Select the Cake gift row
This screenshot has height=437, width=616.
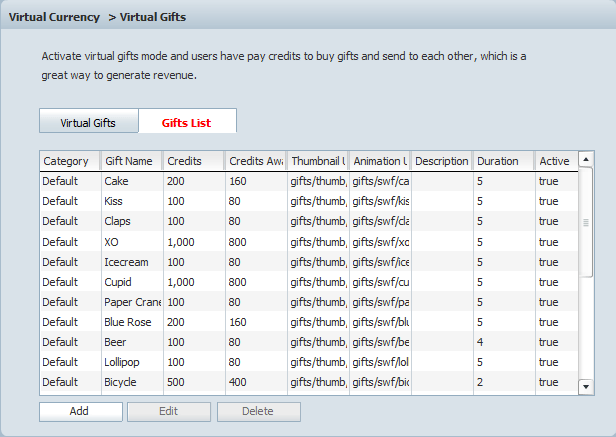130,182
